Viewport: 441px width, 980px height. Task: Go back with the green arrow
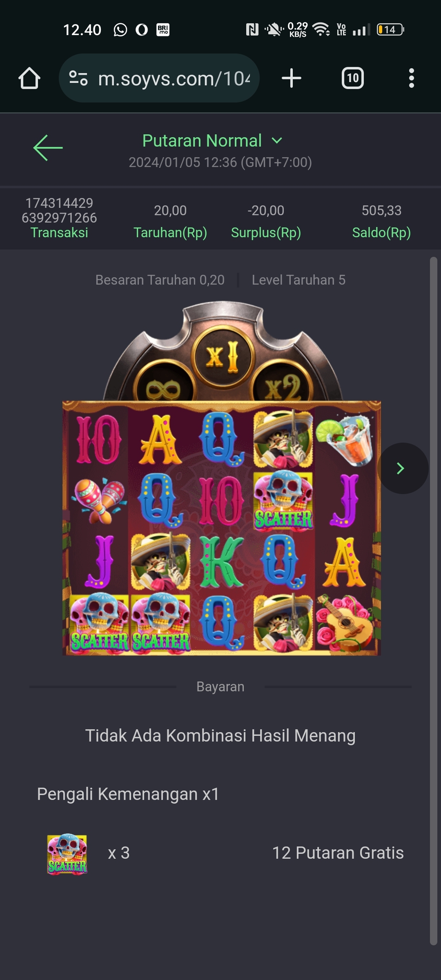click(48, 147)
